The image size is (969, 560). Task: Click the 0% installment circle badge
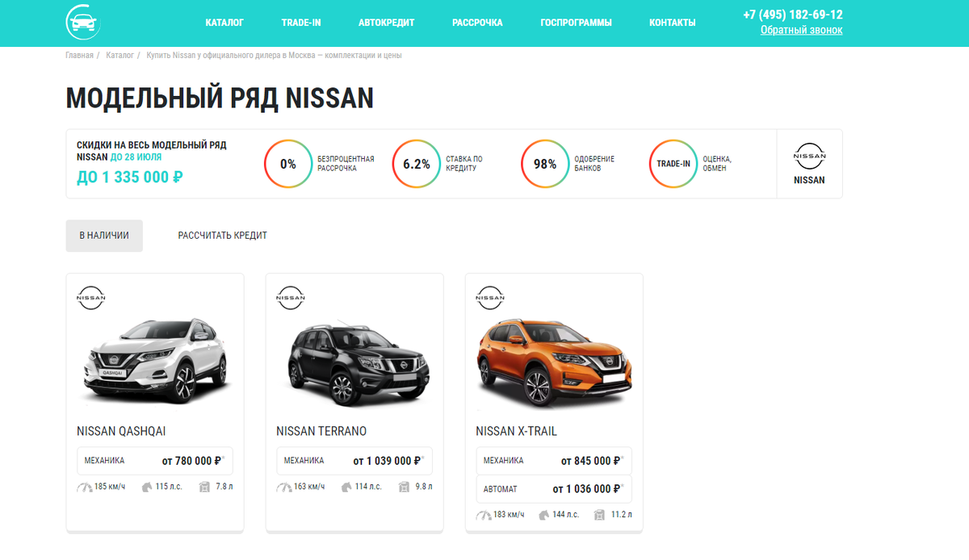[x=288, y=164]
